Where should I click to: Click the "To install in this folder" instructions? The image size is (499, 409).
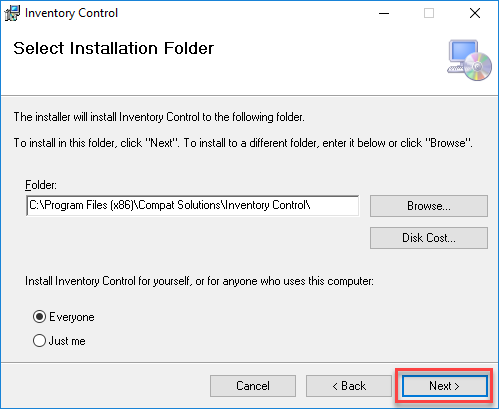(243, 143)
